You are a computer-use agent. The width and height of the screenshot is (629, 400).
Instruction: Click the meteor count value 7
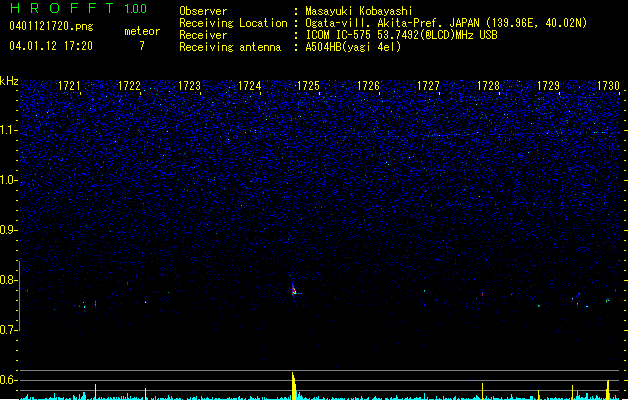pos(141,46)
